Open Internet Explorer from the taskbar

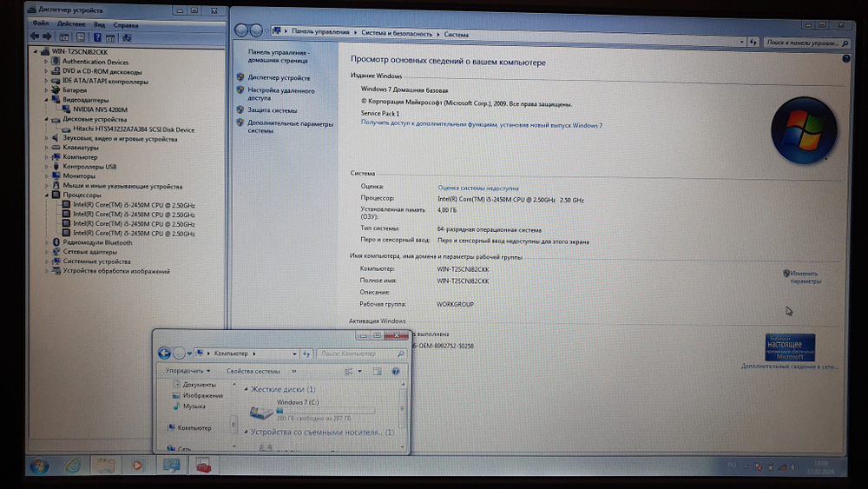[x=72, y=466]
